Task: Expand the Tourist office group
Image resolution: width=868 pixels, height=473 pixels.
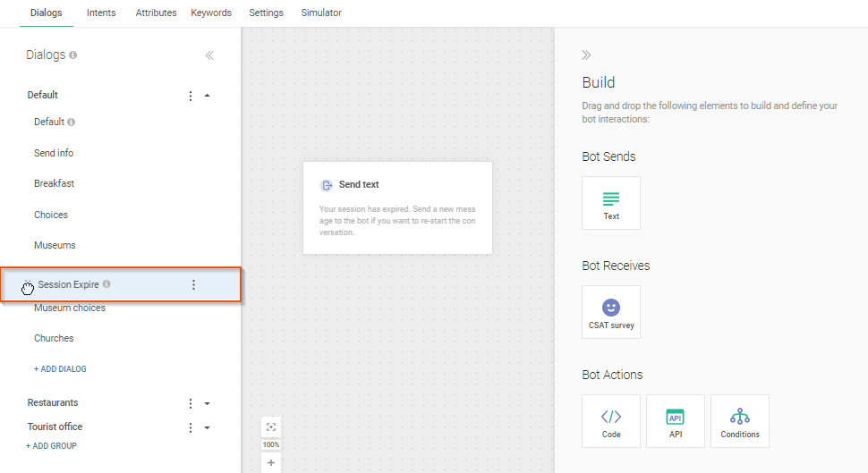Action: click(x=208, y=427)
